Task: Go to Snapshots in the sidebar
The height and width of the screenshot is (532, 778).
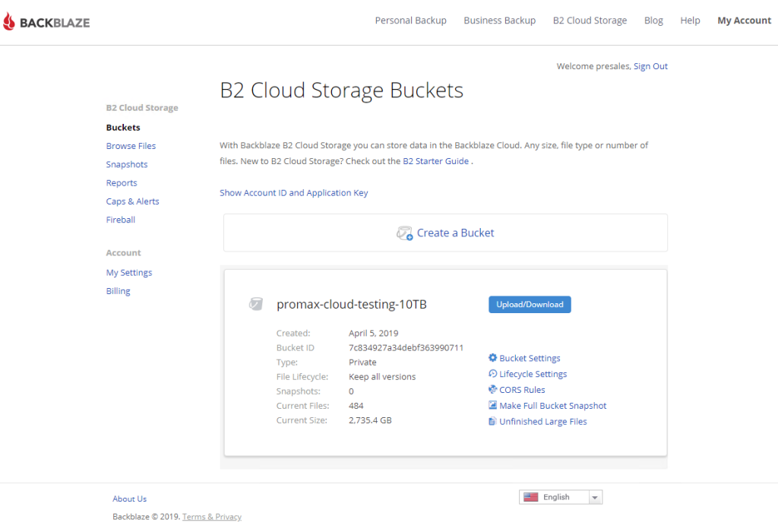Action: (127, 164)
